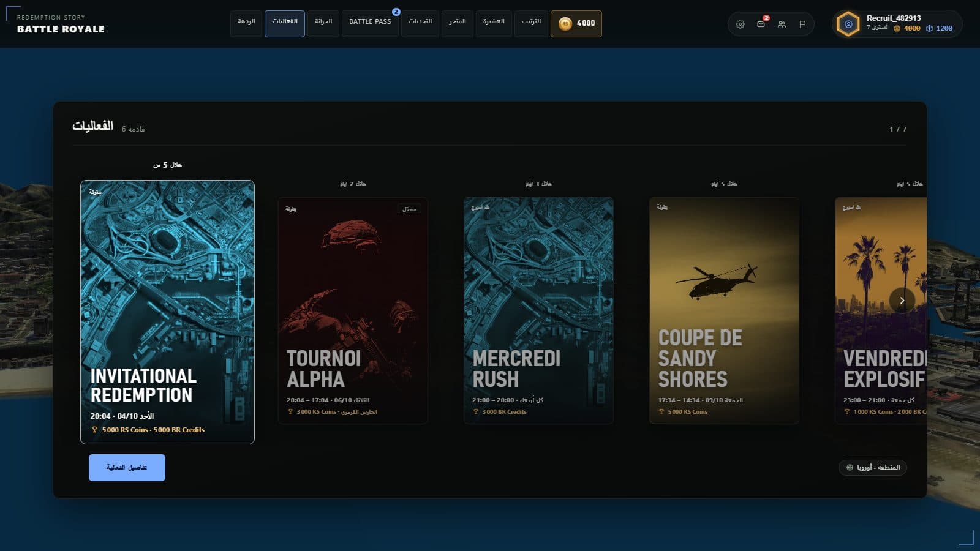Viewport: 980px width, 551px height.
Task: Open the settings gear icon
Action: pyautogui.click(x=740, y=24)
